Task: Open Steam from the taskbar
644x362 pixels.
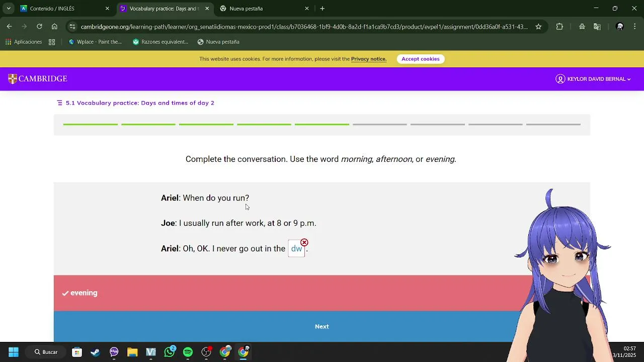Action: point(95,352)
